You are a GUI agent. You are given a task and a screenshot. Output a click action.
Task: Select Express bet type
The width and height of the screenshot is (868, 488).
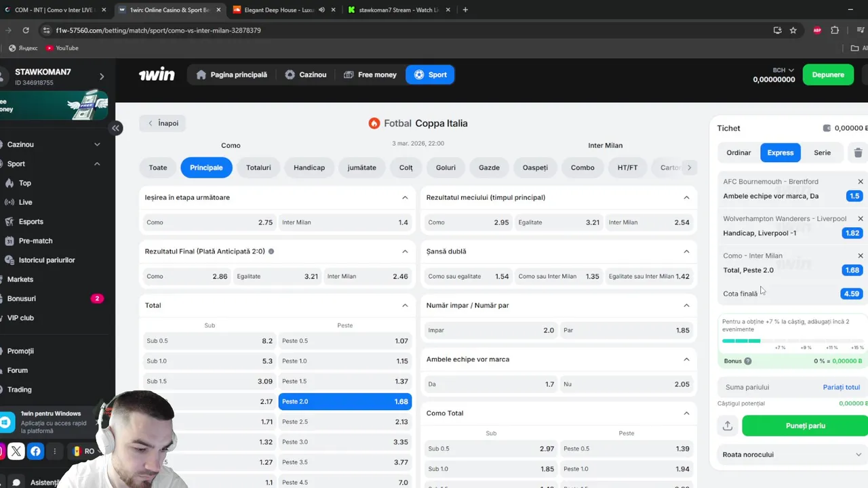(x=781, y=152)
